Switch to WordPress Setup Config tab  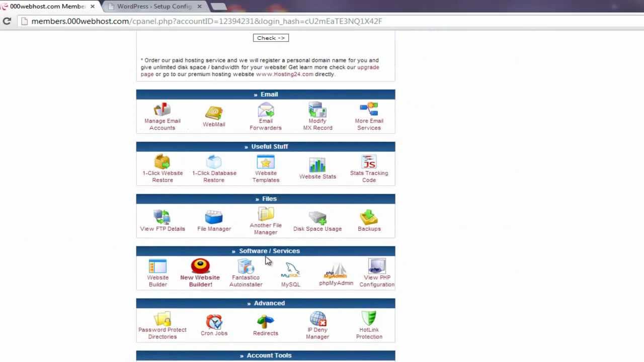[x=154, y=7]
